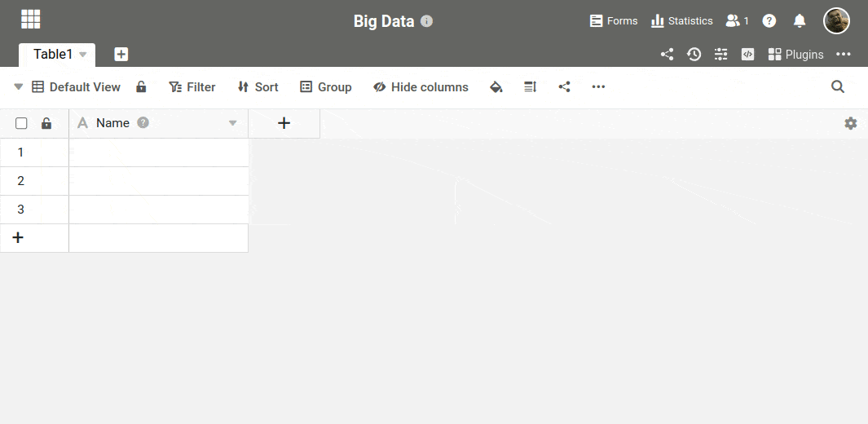Open the apps grid icon

(x=31, y=20)
